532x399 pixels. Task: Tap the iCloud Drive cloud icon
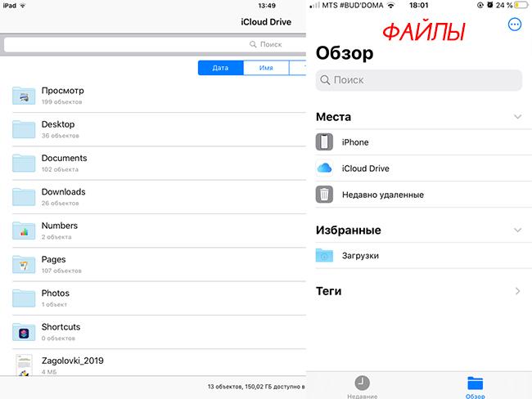click(324, 168)
